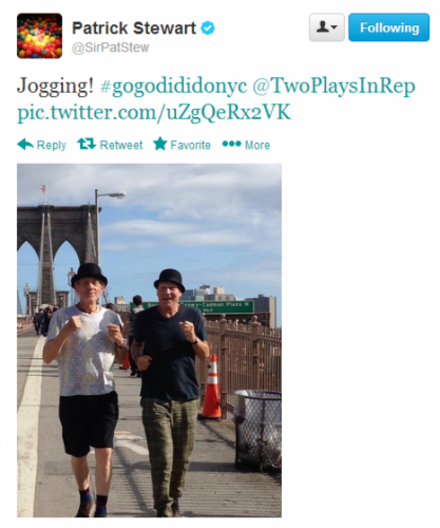Click the blue verified badge
Image resolution: width=440 pixels, height=528 pixels.
[x=208, y=28]
